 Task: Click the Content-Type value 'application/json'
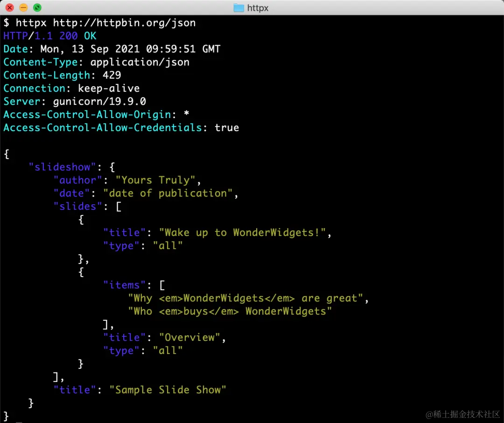[x=140, y=62]
